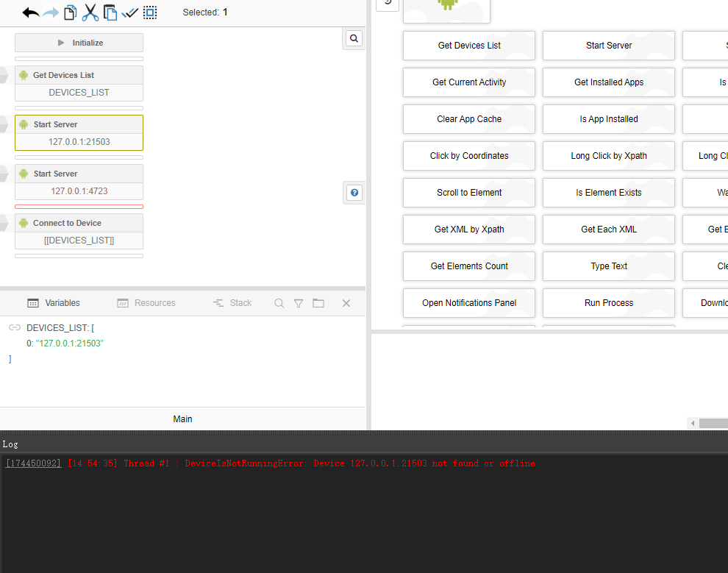
Task: Click the horizontal scrollbar left arrow
Action: coord(693,424)
